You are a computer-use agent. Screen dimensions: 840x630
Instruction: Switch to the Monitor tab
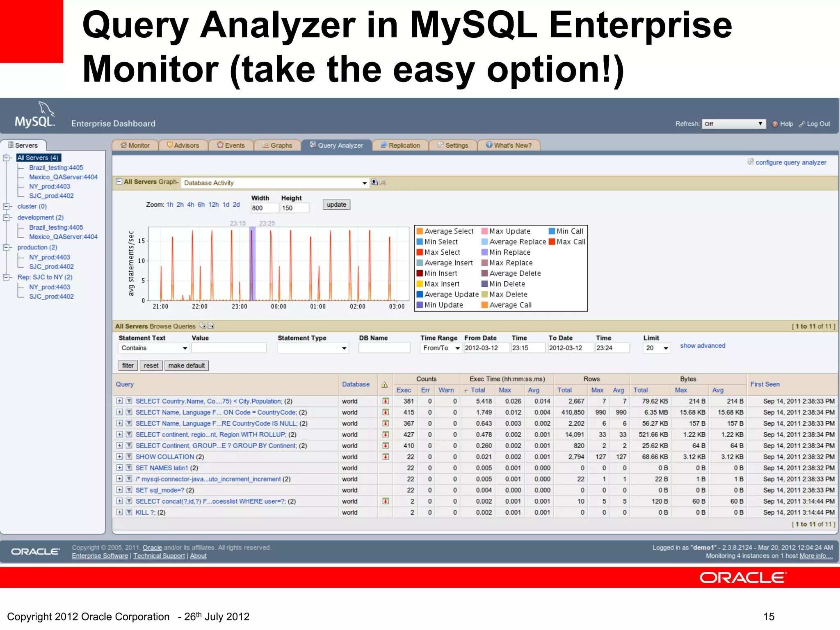[x=135, y=145]
